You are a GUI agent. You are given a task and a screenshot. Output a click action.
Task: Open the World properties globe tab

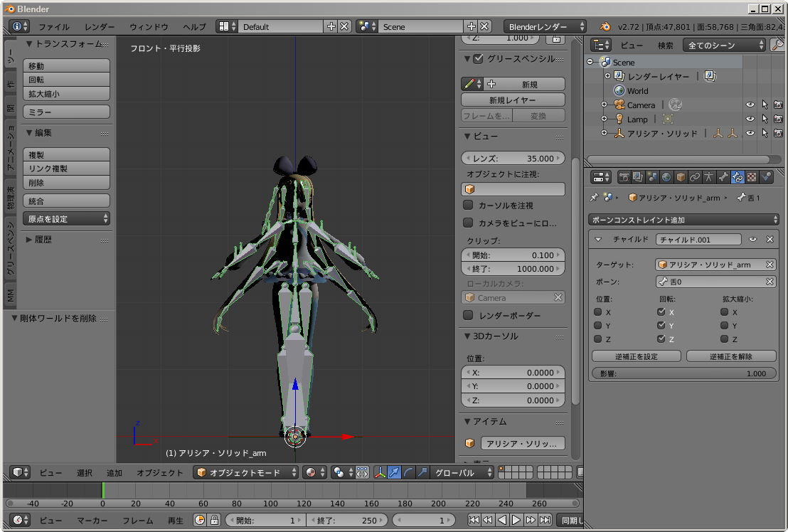666,177
